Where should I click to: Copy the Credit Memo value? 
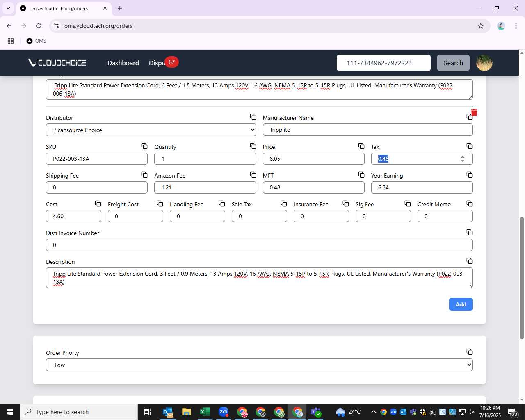coord(470,203)
